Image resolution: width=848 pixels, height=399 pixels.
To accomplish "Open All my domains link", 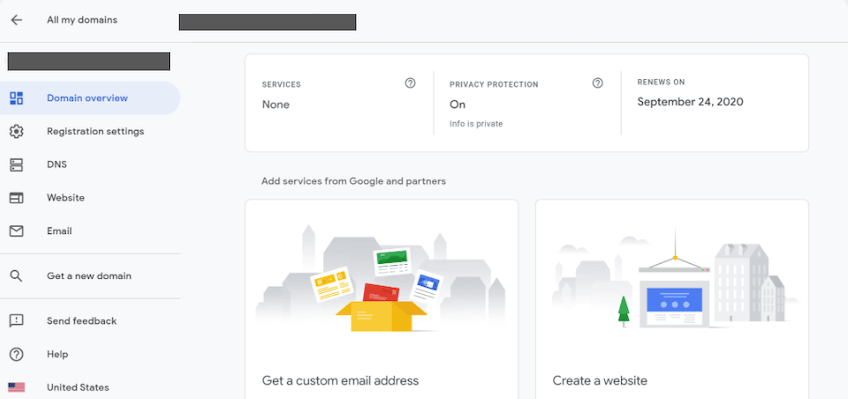I will (82, 20).
